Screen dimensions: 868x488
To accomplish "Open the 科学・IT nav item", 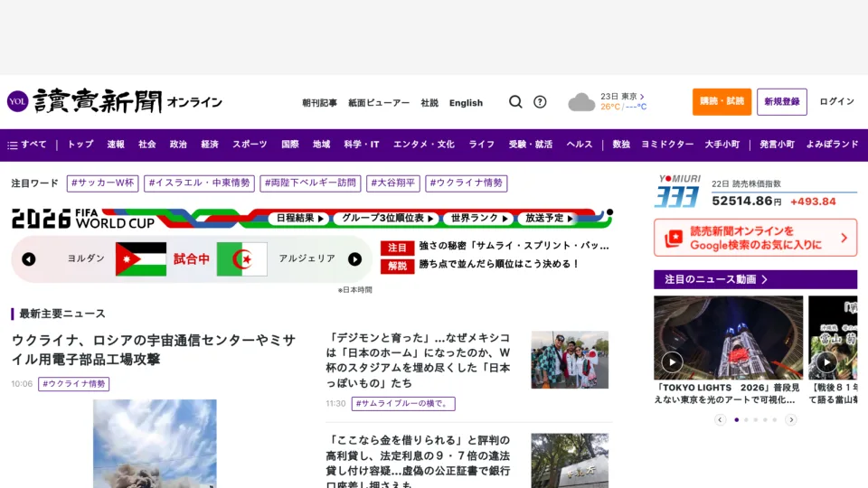I will coord(362,145).
